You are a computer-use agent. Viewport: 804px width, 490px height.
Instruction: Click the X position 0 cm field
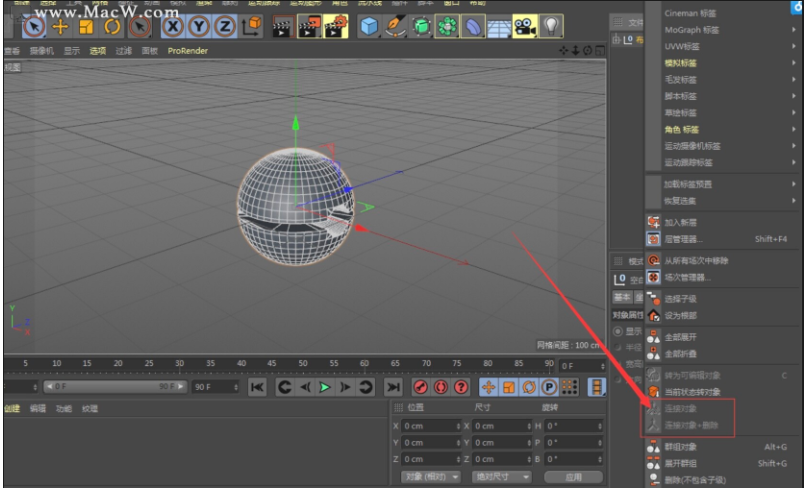[x=431, y=426]
